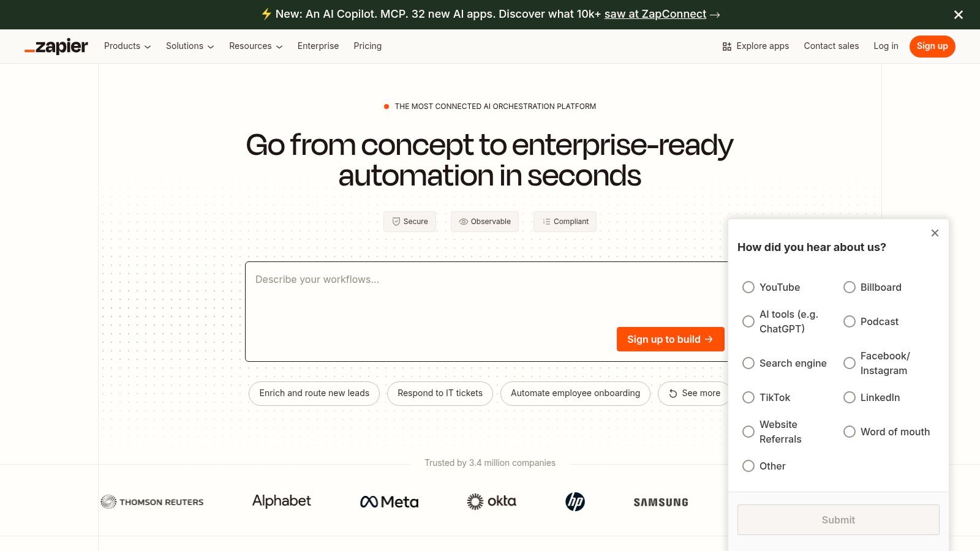Click the Alphabet logo
The width and height of the screenshot is (980, 551).
[x=282, y=501]
